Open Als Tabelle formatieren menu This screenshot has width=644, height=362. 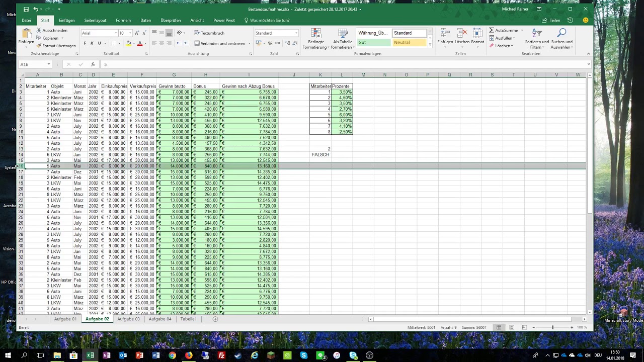tap(343, 39)
